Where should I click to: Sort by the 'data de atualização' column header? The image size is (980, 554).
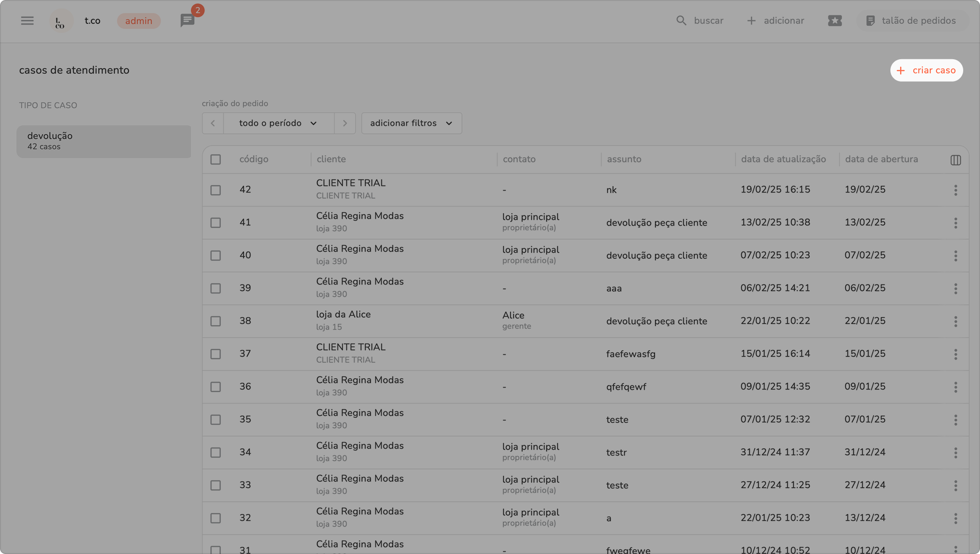783,159
